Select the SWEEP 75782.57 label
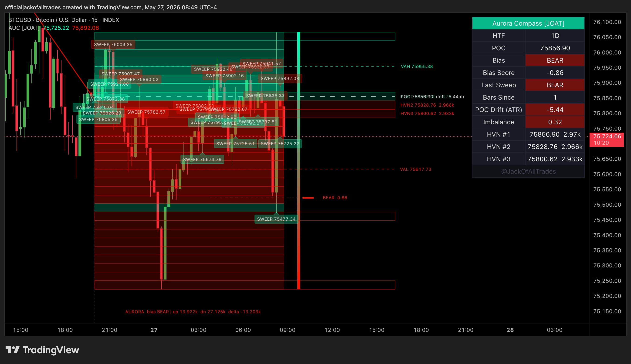Image resolution: width=631 pixels, height=364 pixels. [x=146, y=112]
